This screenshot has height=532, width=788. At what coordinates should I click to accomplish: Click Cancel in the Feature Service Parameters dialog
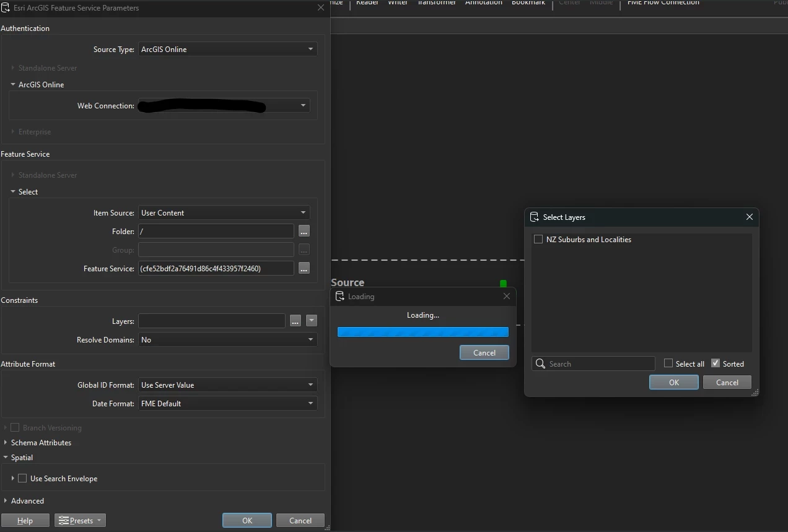[x=300, y=520]
